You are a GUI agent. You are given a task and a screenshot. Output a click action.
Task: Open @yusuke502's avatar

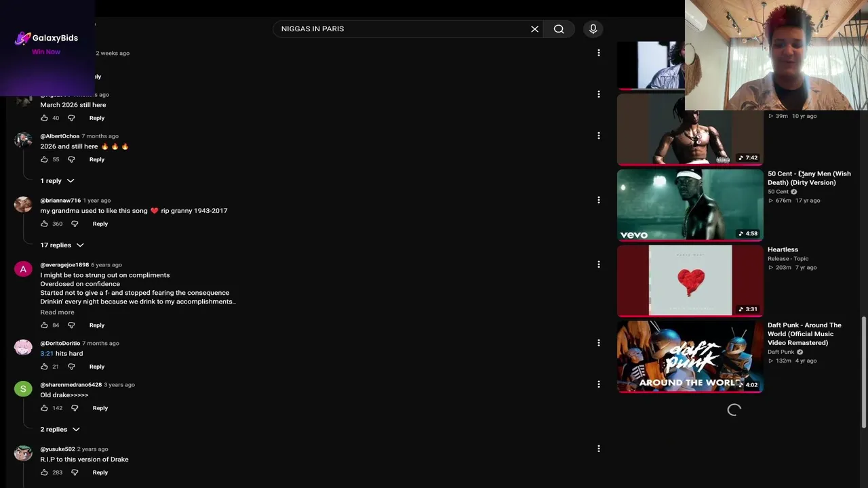coord(23,453)
